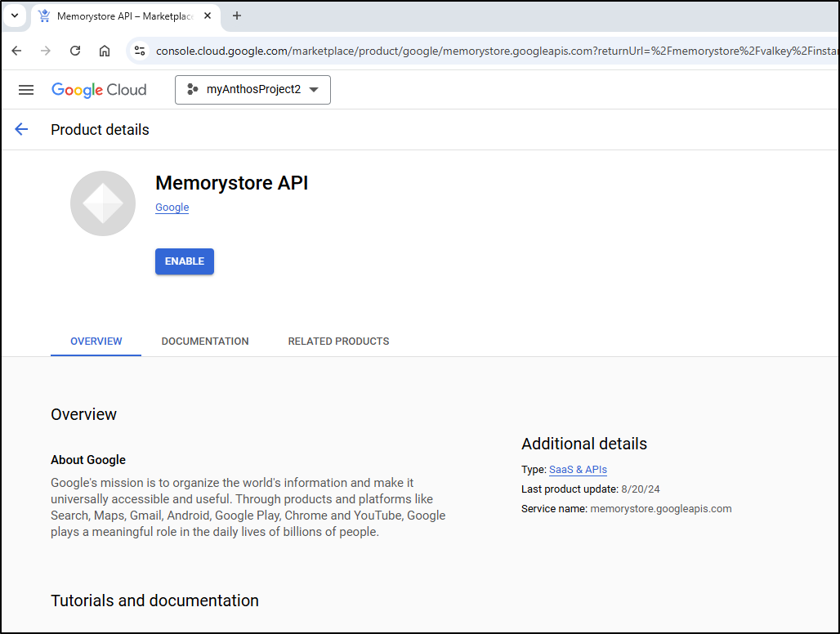This screenshot has height=634, width=840.
Task: Click the Memorystore API product logo
Action: point(103,203)
